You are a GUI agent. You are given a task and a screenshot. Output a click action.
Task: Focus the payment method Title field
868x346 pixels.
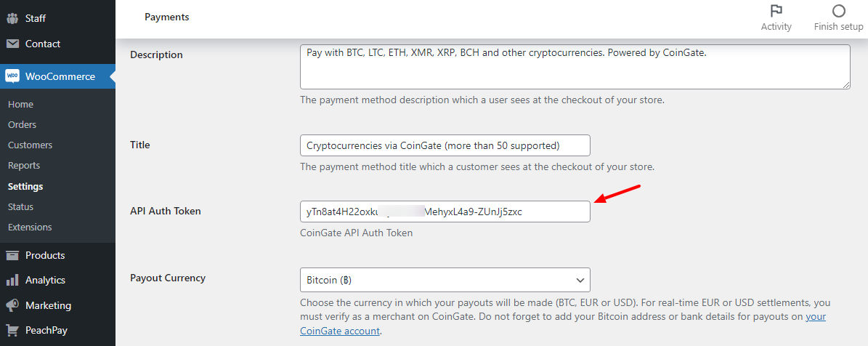point(445,145)
